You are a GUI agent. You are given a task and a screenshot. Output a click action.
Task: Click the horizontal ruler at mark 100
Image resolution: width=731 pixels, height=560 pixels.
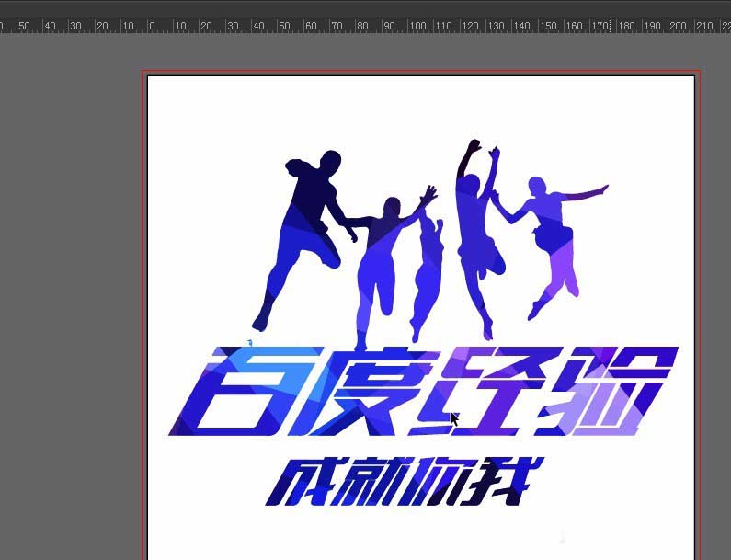417,26
